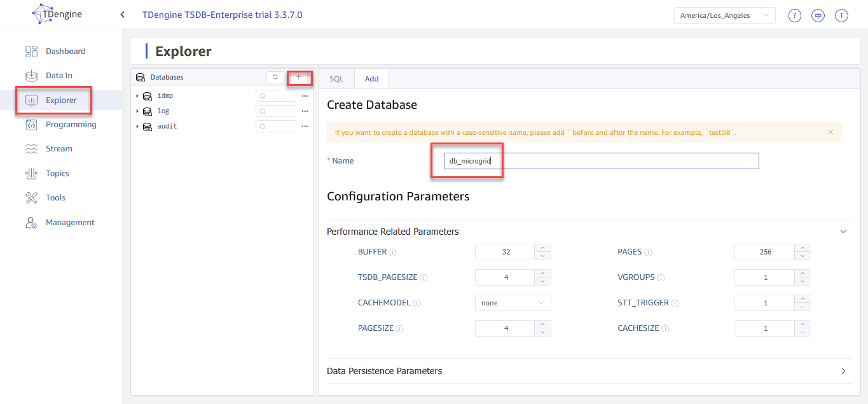Collapse the Performance Related Parameters section
This screenshot has height=404, width=868.
[843, 232]
